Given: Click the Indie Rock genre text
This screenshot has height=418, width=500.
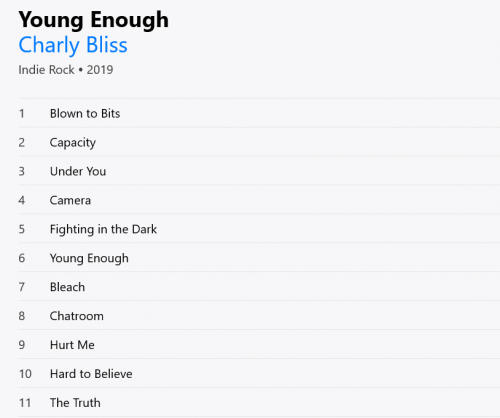Looking at the screenshot, I should [46, 70].
